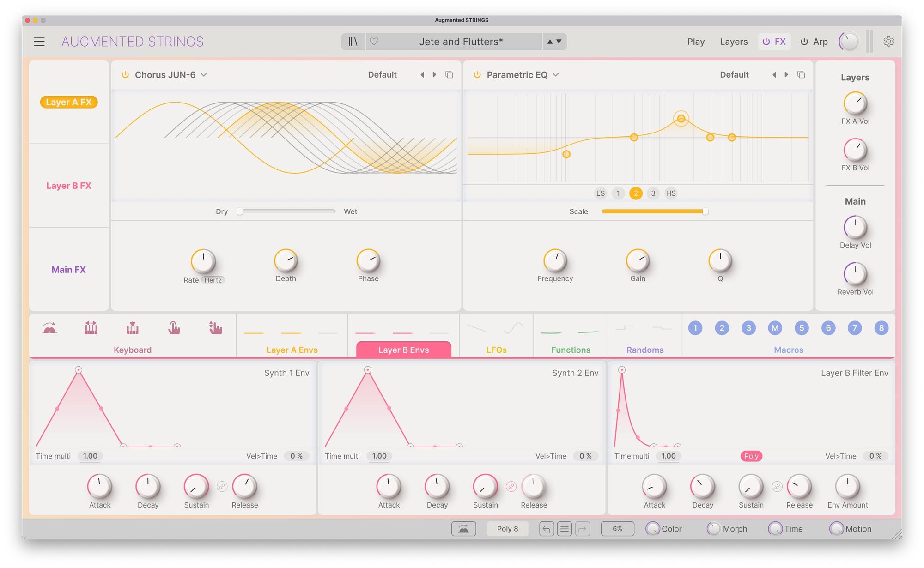924x568 pixels.
Task: Click the Synth 1 sustain-release link icon
Action: point(222,487)
